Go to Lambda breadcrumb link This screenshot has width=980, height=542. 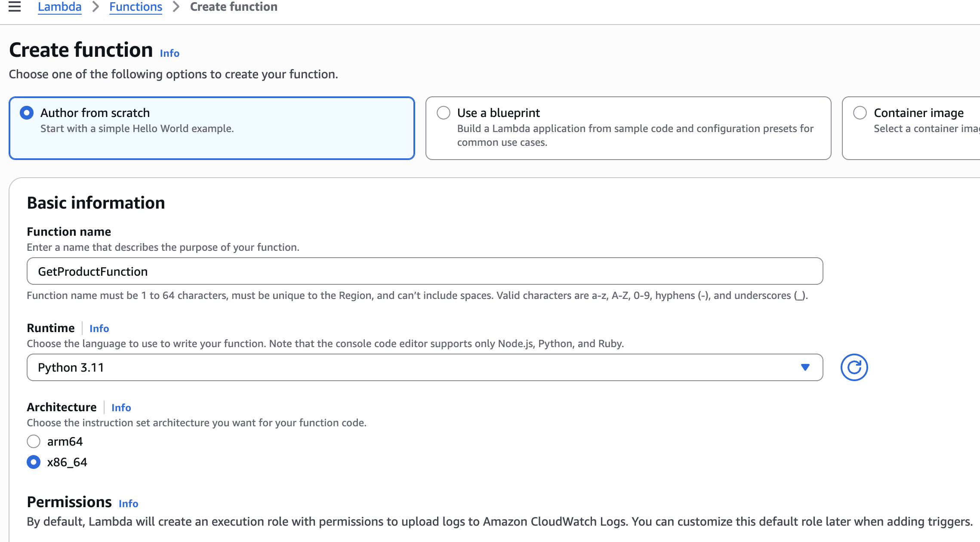click(59, 7)
